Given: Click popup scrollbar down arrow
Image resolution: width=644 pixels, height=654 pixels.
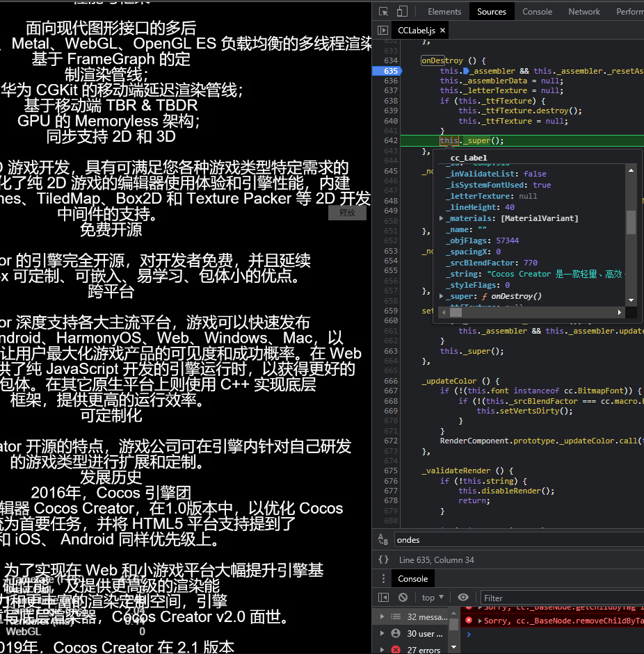Looking at the screenshot, I should pos(631,300).
